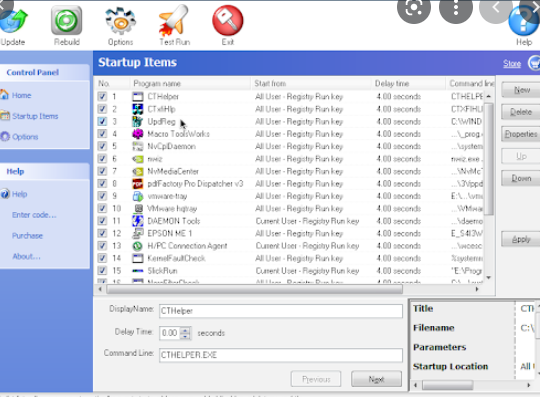Select the DAEMON Tools program icon
This screenshot has height=397, width=540.
click(x=138, y=221)
